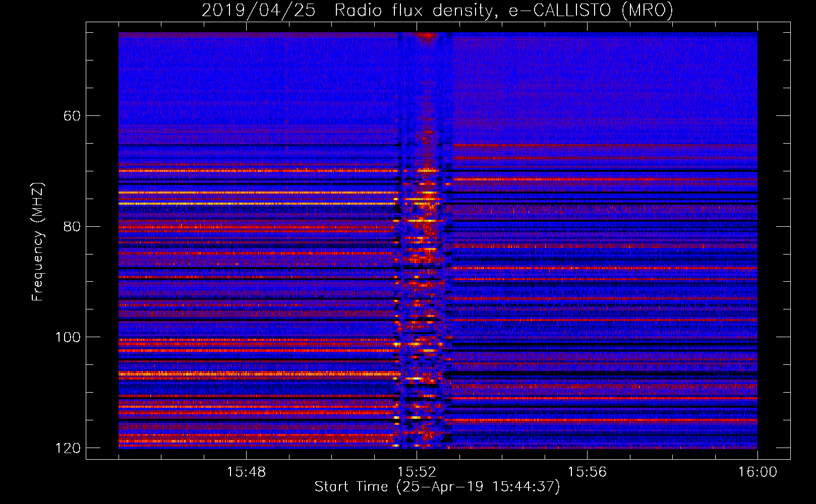The height and width of the screenshot is (504, 816).
Task: Click the plot title '2019/04/25 Radio flux density, e-CALLISTO (MRO)'
Action: (x=437, y=10)
